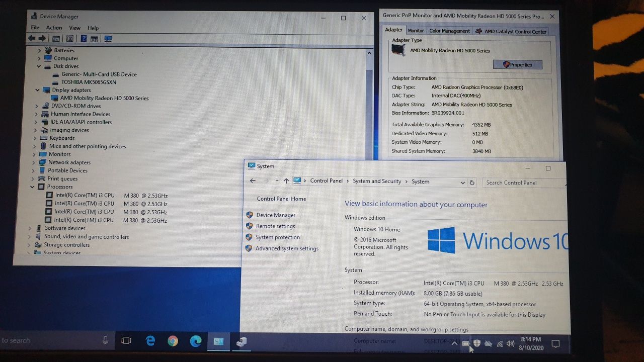Click the scan for hardware changes monitor icon
This screenshot has height=362, width=644.
(x=108, y=38)
